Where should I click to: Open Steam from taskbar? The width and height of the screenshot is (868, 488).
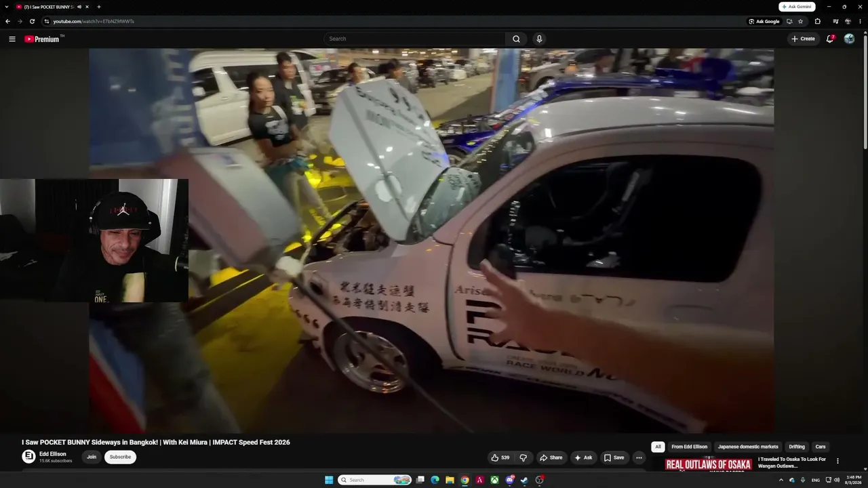pyautogui.click(x=524, y=480)
